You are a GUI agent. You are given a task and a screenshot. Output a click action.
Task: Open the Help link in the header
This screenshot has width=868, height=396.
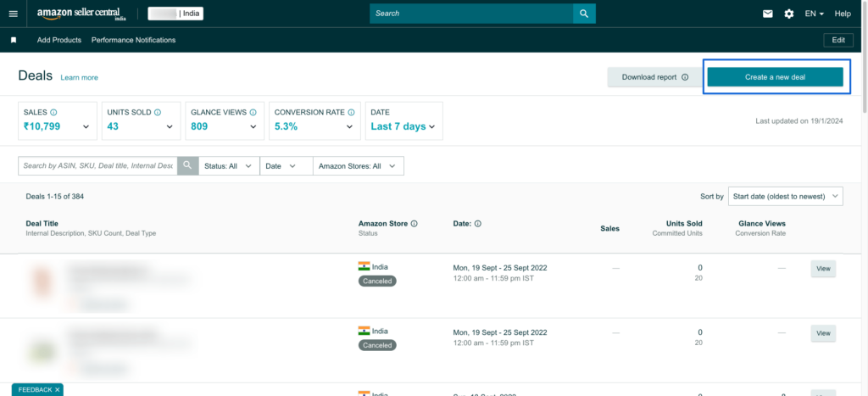(x=843, y=14)
